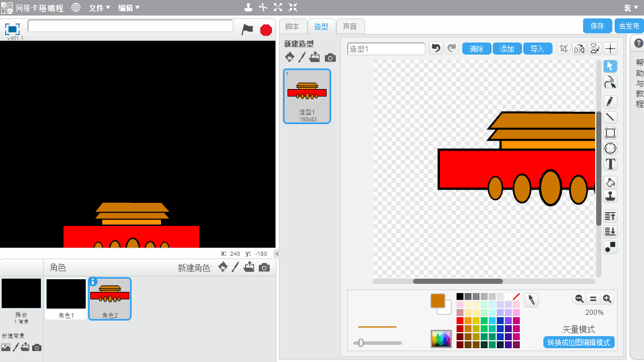Switch to the 造型 tab
Viewport: 644px width, 362px height.
click(x=321, y=26)
